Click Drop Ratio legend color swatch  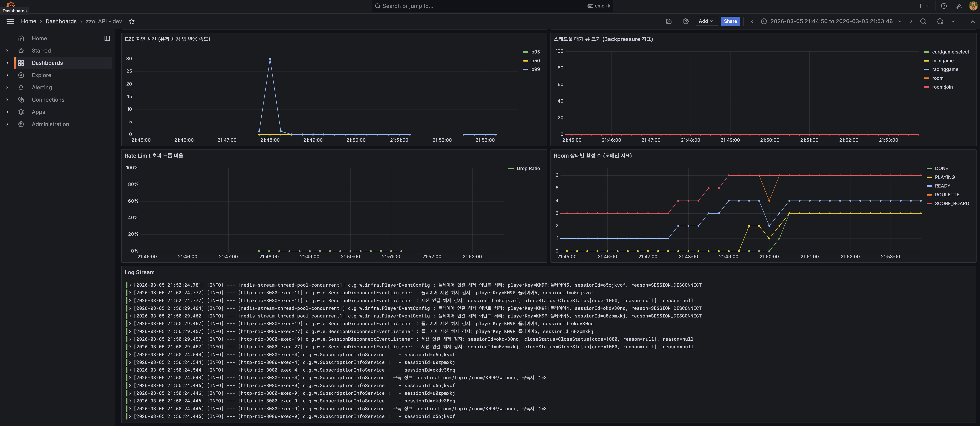tap(511, 168)
